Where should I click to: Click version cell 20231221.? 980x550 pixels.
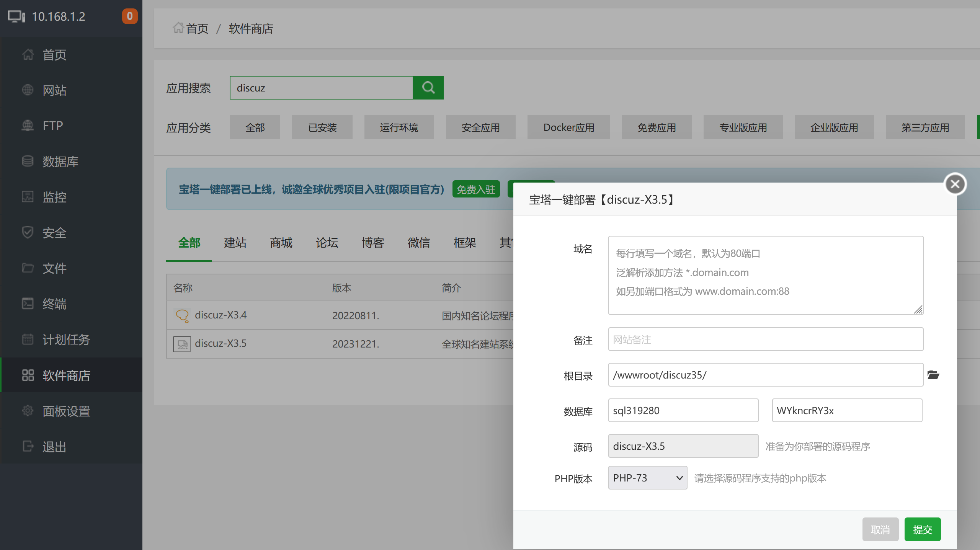pos(356,344)
